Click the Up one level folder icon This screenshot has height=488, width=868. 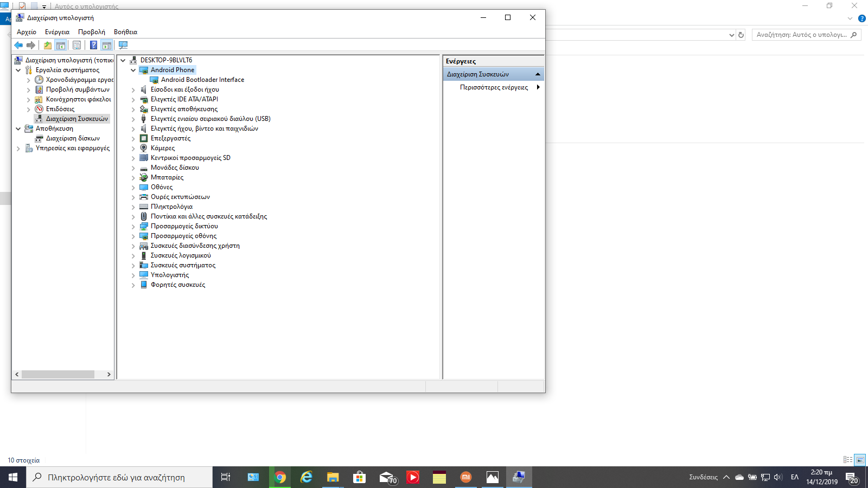pos(48,45)
